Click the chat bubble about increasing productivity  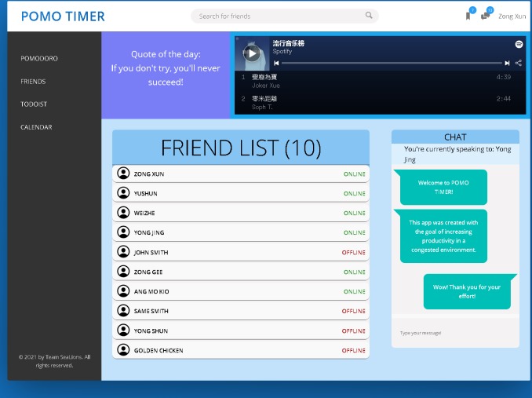click(443, 236)
